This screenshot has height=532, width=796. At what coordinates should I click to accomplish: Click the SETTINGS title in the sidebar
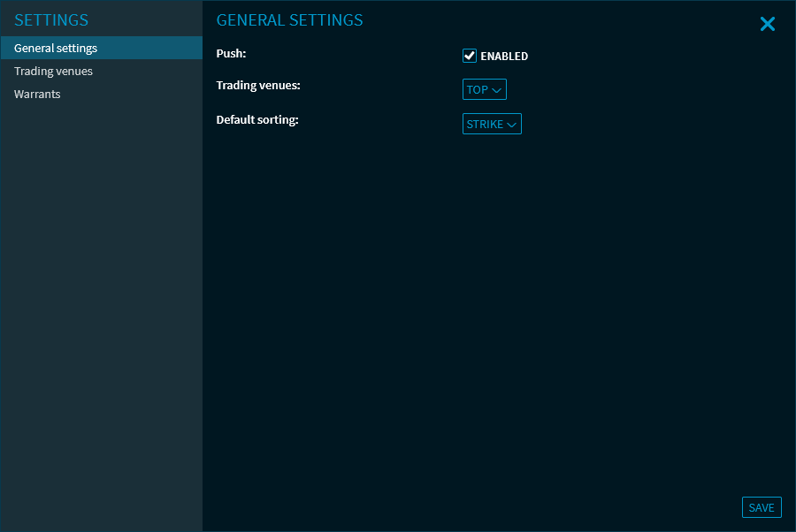(51, 20)
